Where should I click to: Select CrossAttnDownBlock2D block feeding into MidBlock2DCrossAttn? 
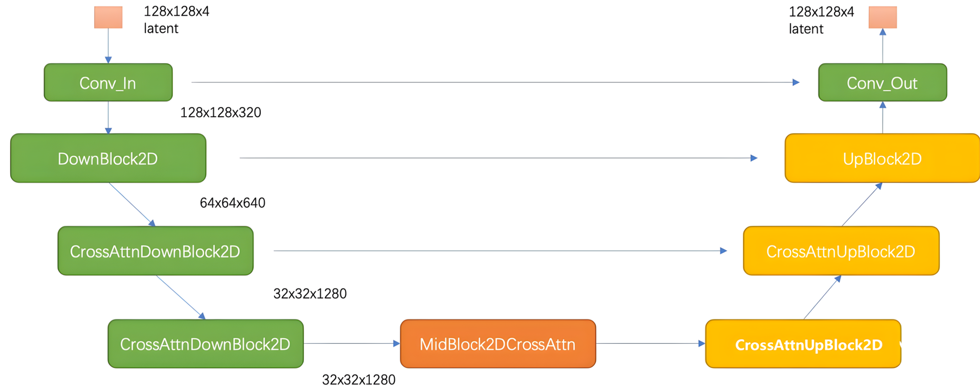point(205,344)
